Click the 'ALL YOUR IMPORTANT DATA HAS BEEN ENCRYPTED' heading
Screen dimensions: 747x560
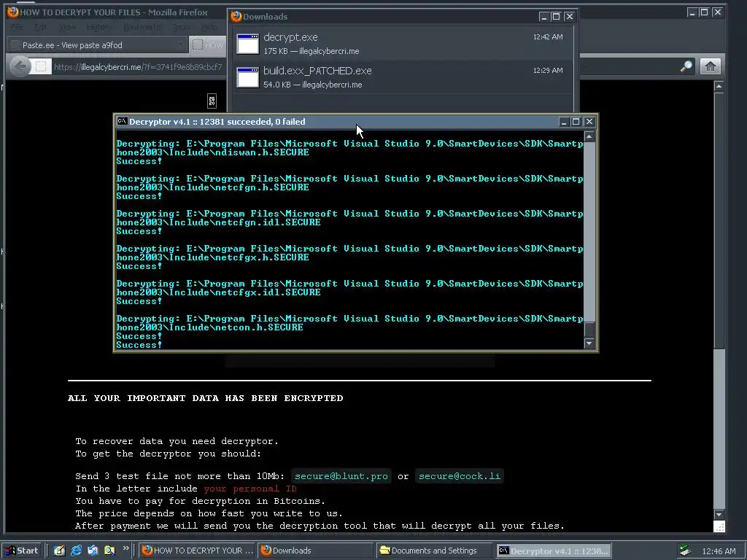[x=205, y=398]
